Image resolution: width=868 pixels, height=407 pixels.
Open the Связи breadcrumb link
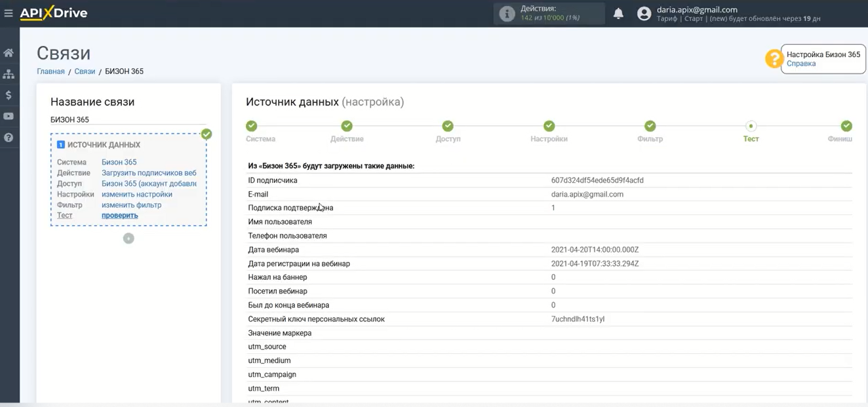pyautogui.click(x=85, y=71)
